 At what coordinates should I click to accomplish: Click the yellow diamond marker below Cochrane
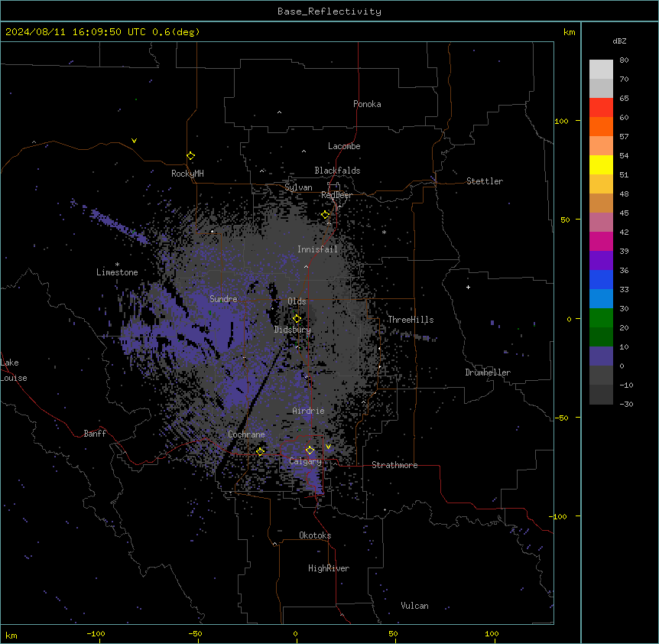[260, 451]
